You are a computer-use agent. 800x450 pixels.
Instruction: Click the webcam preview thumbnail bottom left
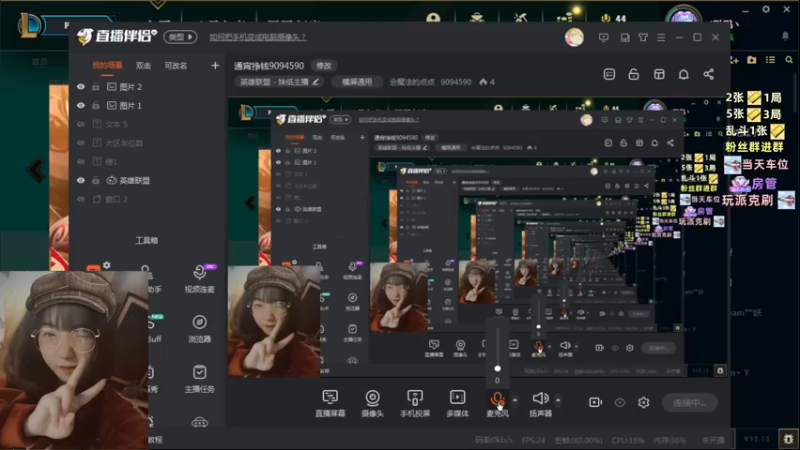74,360
